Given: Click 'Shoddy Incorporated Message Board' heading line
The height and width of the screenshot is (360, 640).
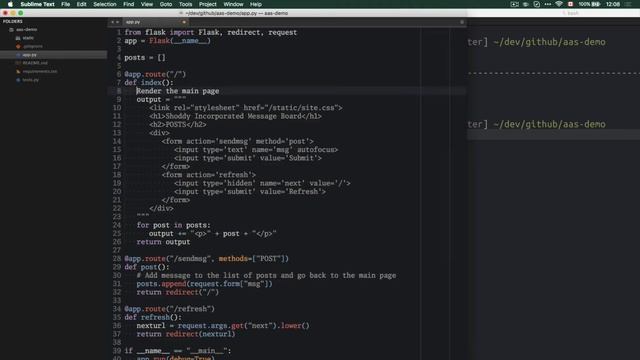Looking at the screenshot, I should tap(235, 116).
